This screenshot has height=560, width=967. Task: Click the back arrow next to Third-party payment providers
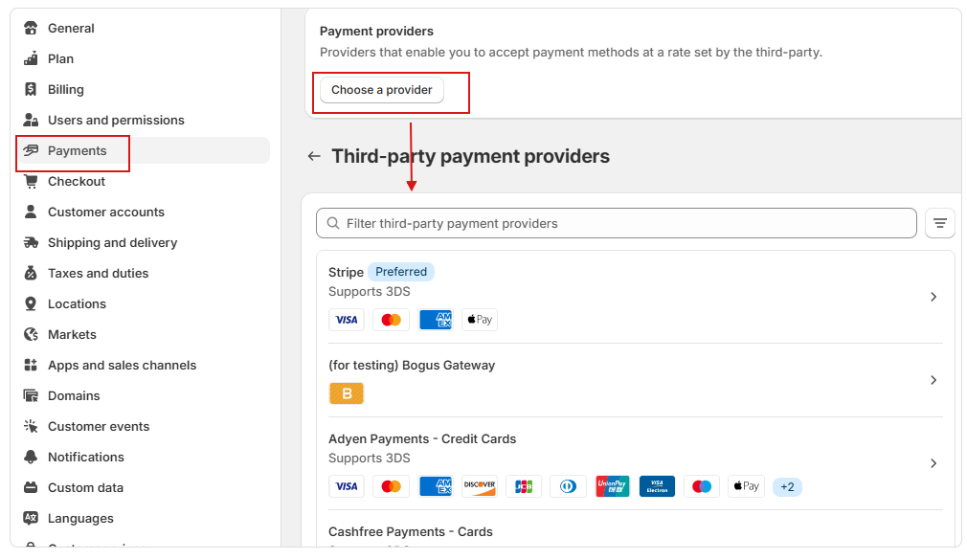[314, 156]
